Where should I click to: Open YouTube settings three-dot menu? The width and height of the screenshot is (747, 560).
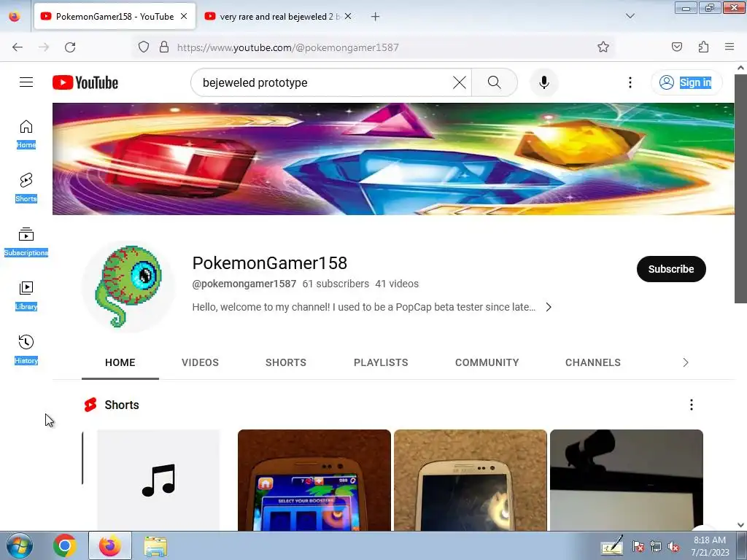coord(630,82)
